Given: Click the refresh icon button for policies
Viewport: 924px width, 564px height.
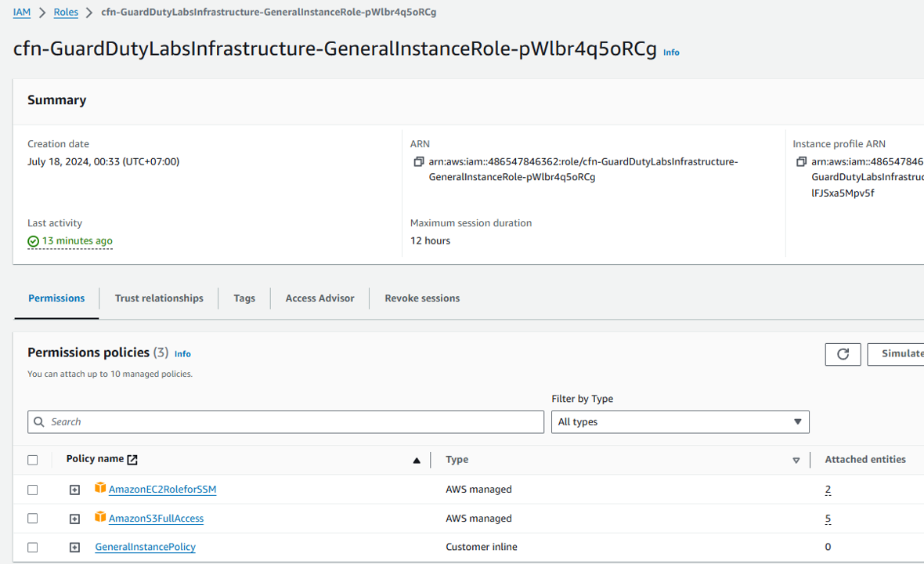Looking at the screenshot, I should tap(843, 354).
